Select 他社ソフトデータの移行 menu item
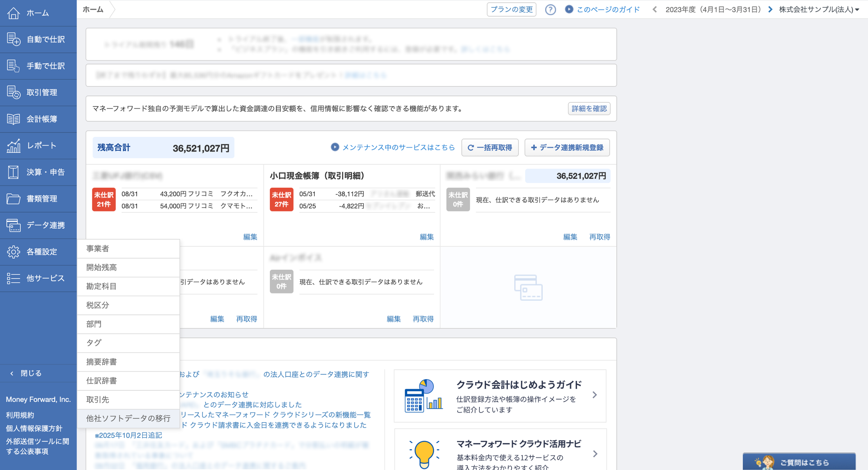The image size is (868, 470). click(x=128, y=418)
